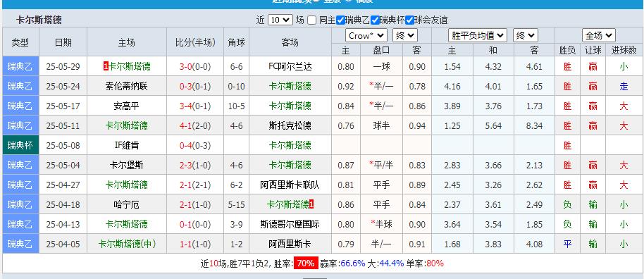Select the 瑞典杯 league tag
Viewport: 644px width, 279px height.
(x=20, y=145)
